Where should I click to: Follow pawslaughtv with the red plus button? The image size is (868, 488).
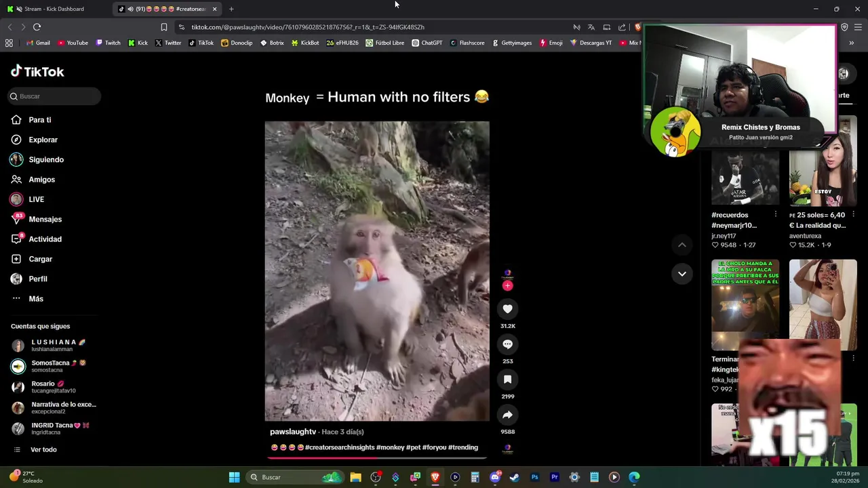(x=507, y=286)
